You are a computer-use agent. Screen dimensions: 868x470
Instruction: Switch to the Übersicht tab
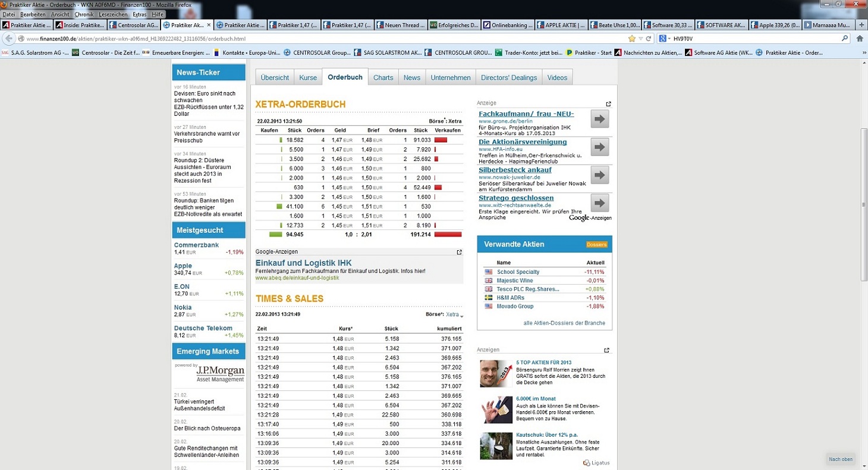(275, 78)
